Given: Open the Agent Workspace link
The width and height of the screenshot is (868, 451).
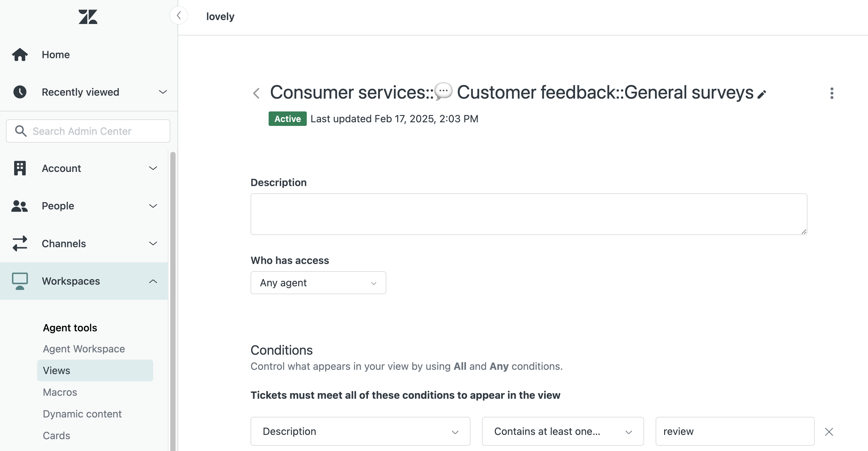Looking at the screenshot, I should coord(84,349).
